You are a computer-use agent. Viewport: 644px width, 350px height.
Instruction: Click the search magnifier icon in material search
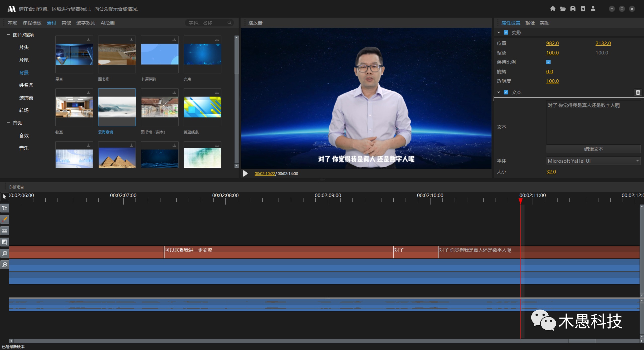[229, 23]
